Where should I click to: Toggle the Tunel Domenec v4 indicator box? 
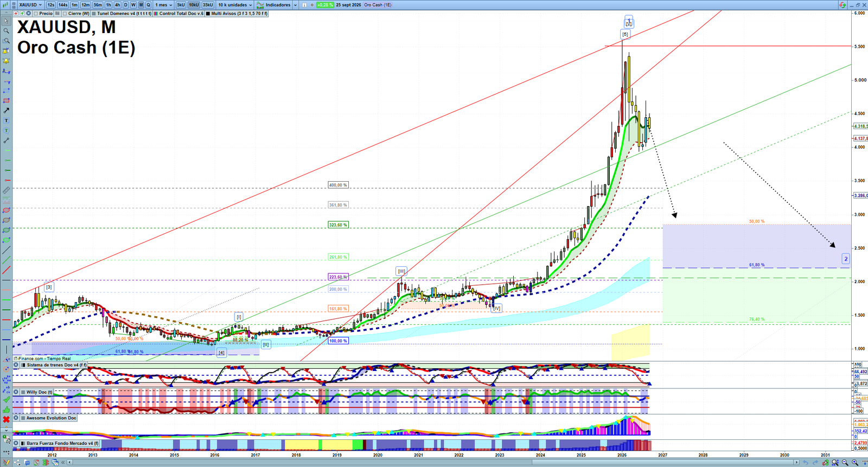tap(94, 14)
